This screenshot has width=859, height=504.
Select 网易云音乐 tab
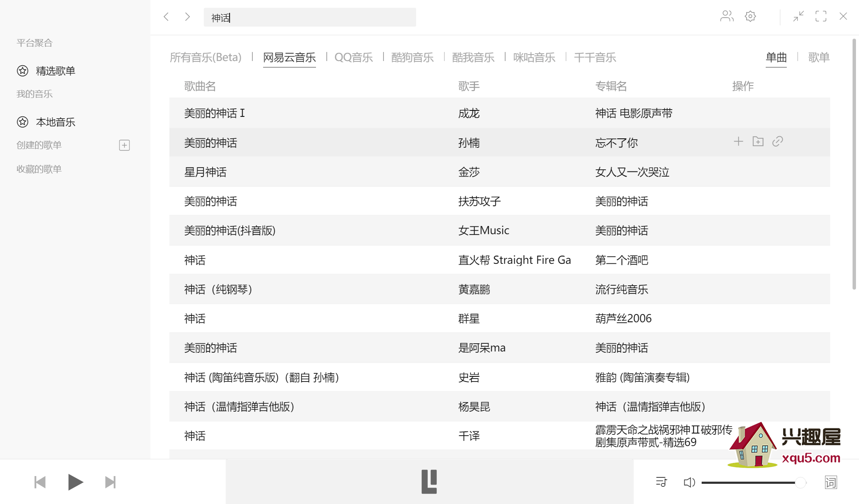tap(289, 57)
